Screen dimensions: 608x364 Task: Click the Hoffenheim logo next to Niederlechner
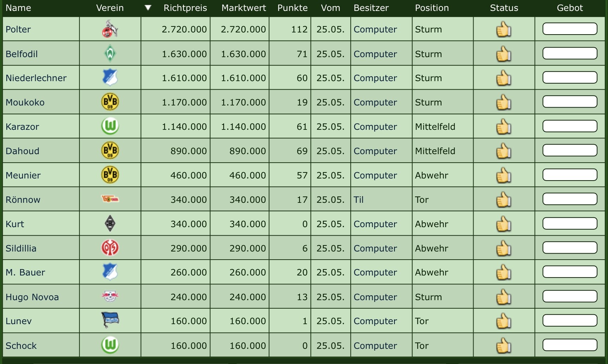point(110,78)
